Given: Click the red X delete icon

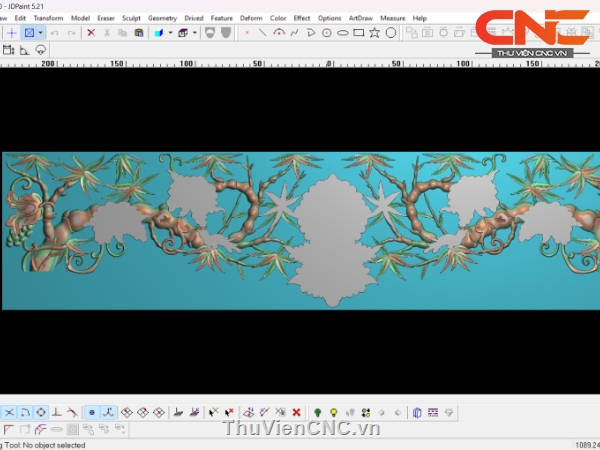Looking at the screenshot, I should [x=91, y=33].
